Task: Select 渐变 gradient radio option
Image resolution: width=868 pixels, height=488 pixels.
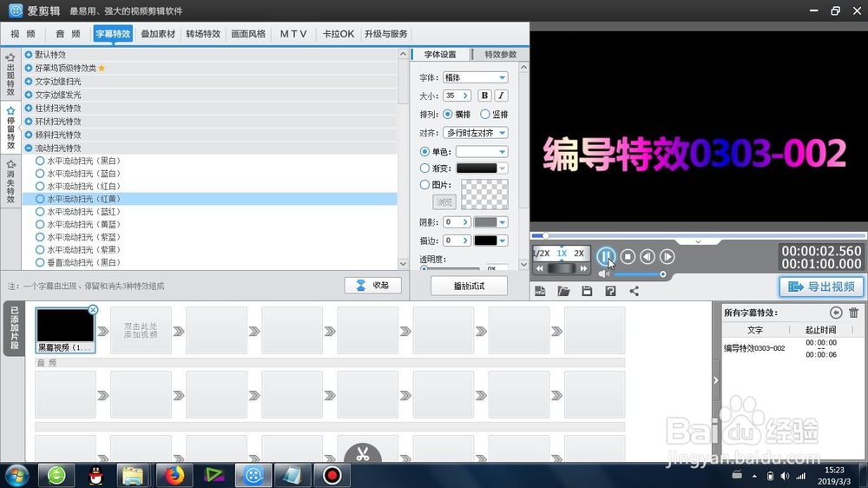Action: tap(424, 168)
